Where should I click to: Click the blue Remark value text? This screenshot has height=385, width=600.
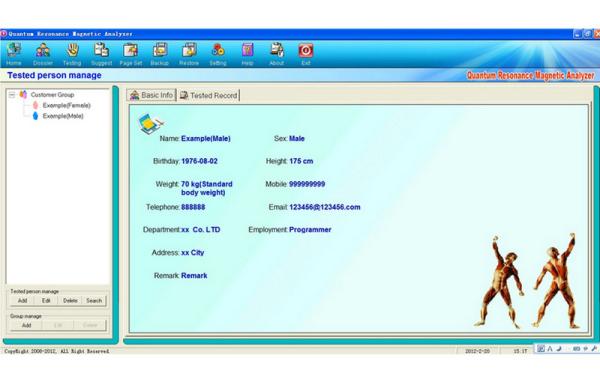(194, 276)
